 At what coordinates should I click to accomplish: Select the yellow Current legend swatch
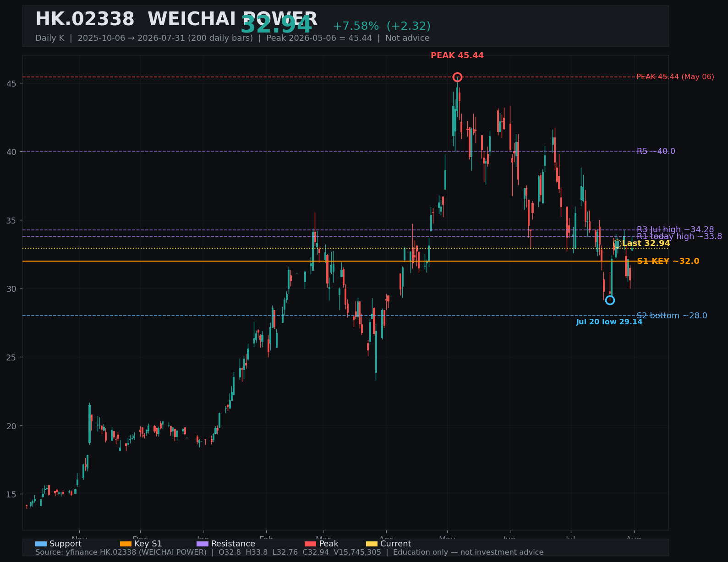tap(372, 544)
